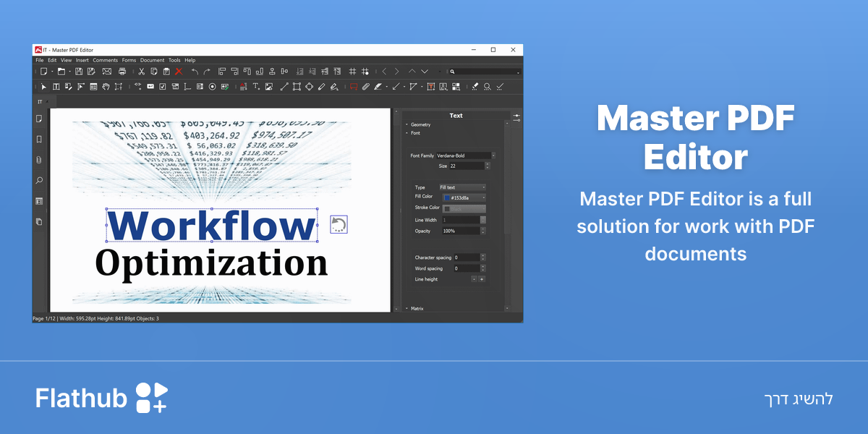Image resolution: width=868 pixels, height=434 pixels.
Task: Save document with the floppy disk icon
Action: point(79,72)
